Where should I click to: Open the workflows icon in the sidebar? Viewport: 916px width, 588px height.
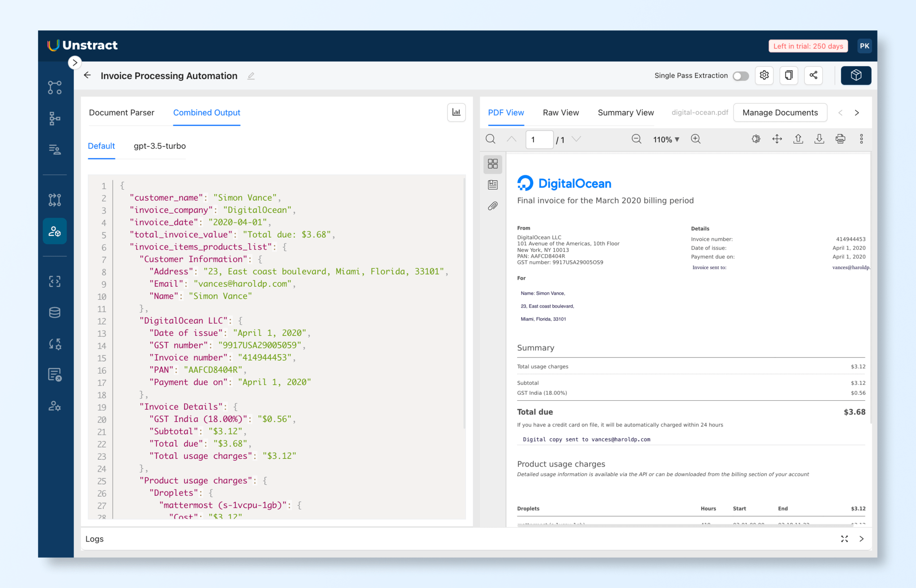tap(55, 118)
